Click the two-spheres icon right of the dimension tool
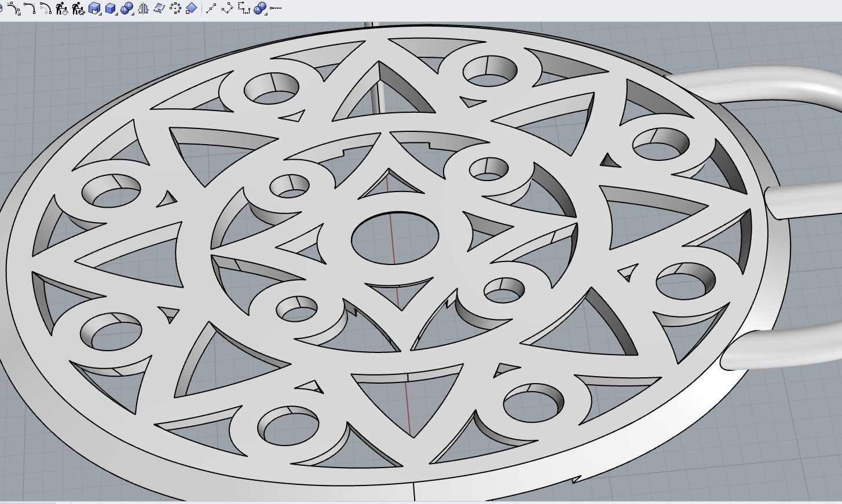 [261, 8]
